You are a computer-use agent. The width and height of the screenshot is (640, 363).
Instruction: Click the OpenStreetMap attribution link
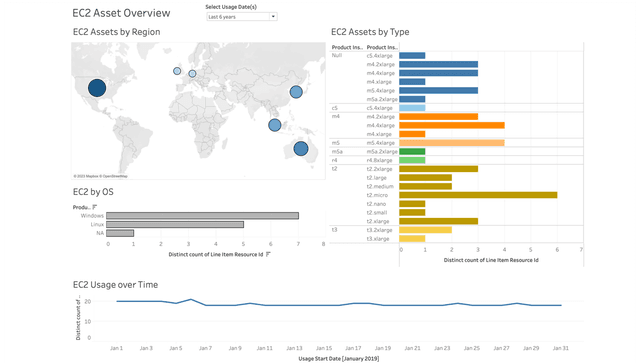[115, 176]
